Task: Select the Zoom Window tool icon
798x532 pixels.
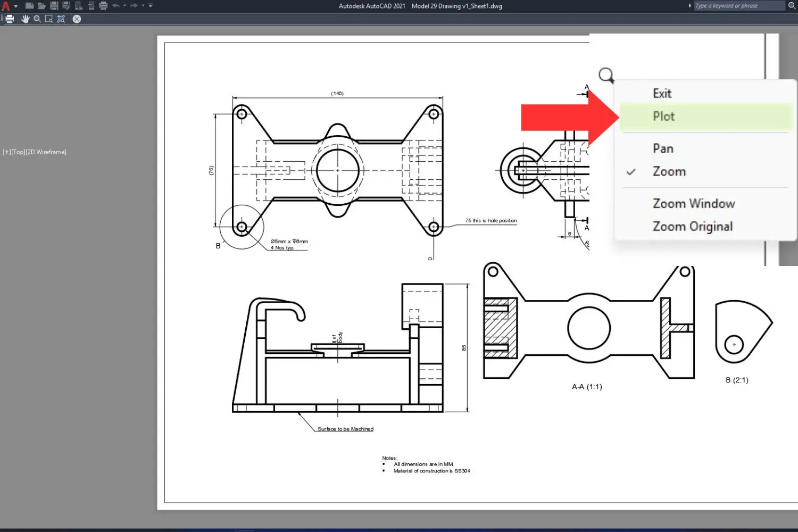Action: click(x=49, y=19)
